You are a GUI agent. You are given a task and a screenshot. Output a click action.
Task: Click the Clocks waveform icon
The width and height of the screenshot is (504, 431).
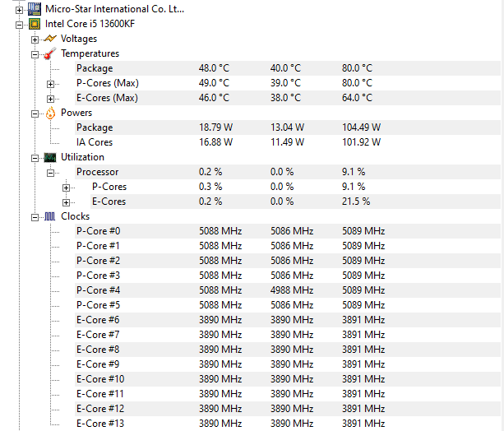[x=50, y=216]
